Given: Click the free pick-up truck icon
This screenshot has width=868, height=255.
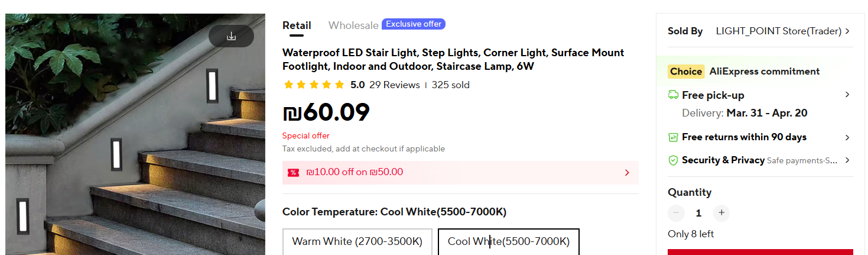Looking at the screenshot, I should (x=673, y=95).
